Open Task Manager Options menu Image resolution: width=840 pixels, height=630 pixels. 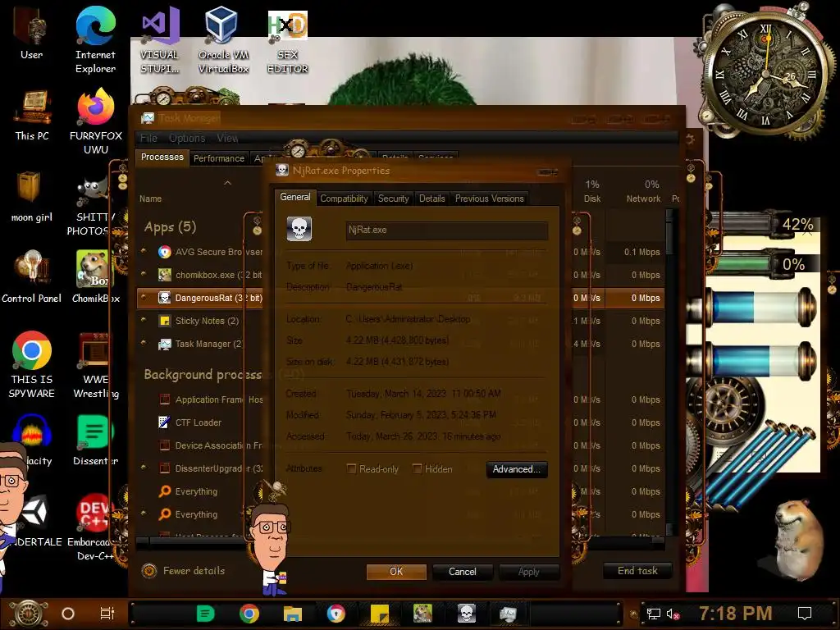(x=187, y=138)
